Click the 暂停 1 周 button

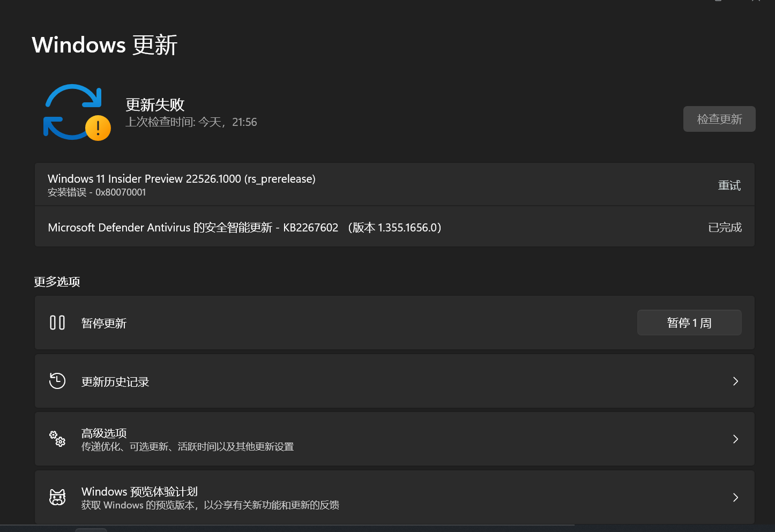[x=689, y=323]
